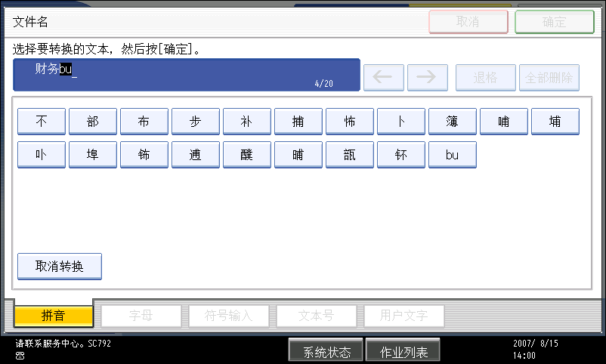Select the candidate character 怖
Viewport: 606px width, 364px height.
350,122
